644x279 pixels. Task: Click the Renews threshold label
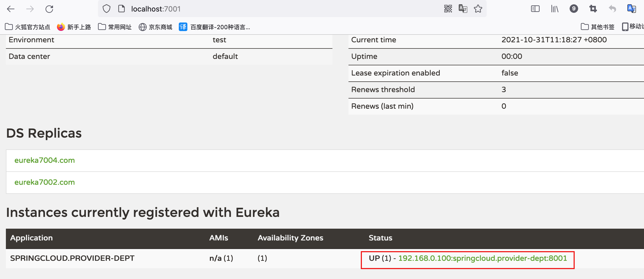(383, 90)
